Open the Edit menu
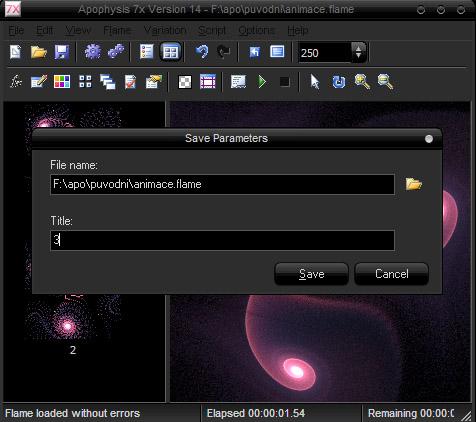 tap(44, 31)
